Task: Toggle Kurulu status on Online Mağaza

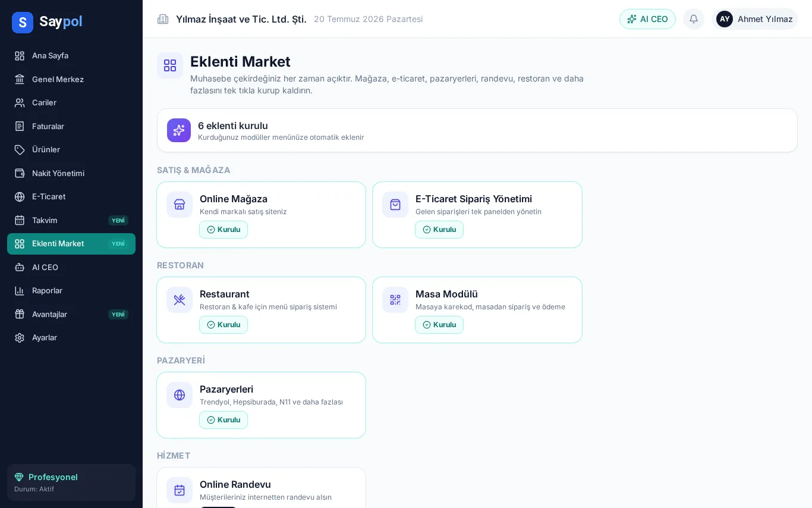Action: (x=224, y=230)
